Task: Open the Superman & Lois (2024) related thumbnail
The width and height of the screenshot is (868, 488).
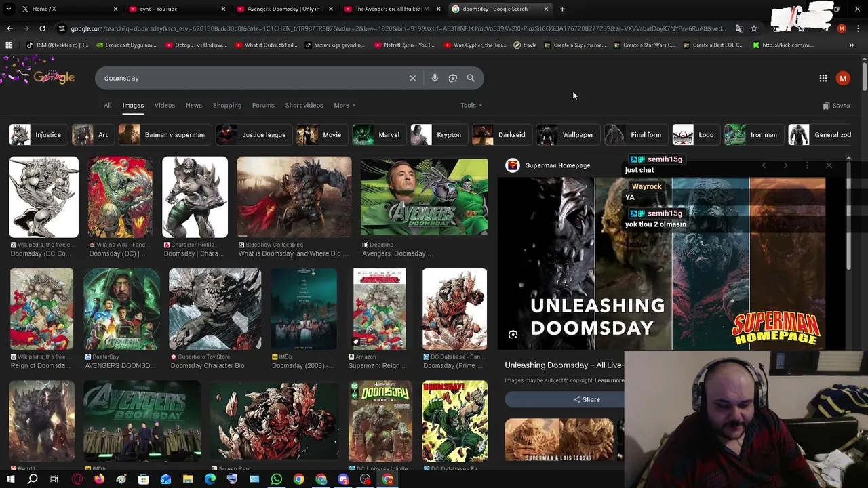Action: (x=559, y=441)
